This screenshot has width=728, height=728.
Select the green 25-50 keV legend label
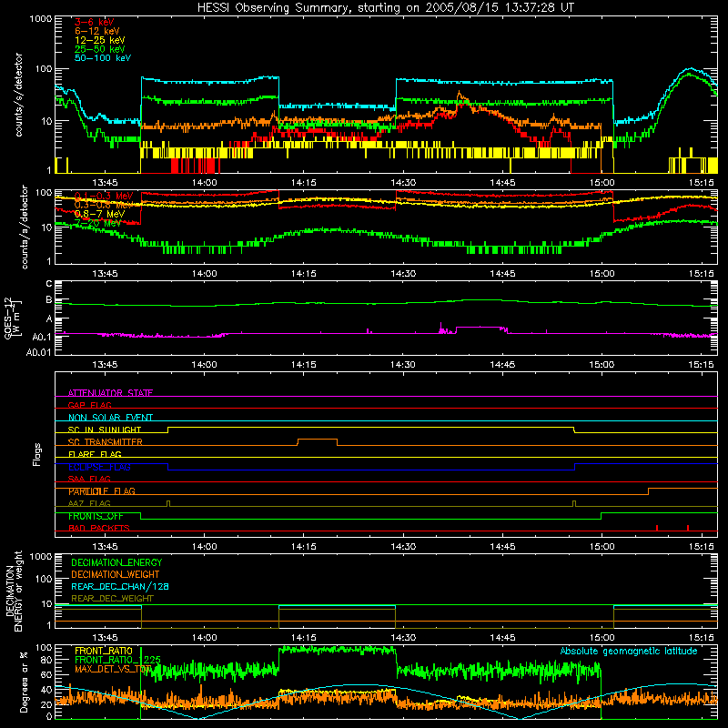100,49
